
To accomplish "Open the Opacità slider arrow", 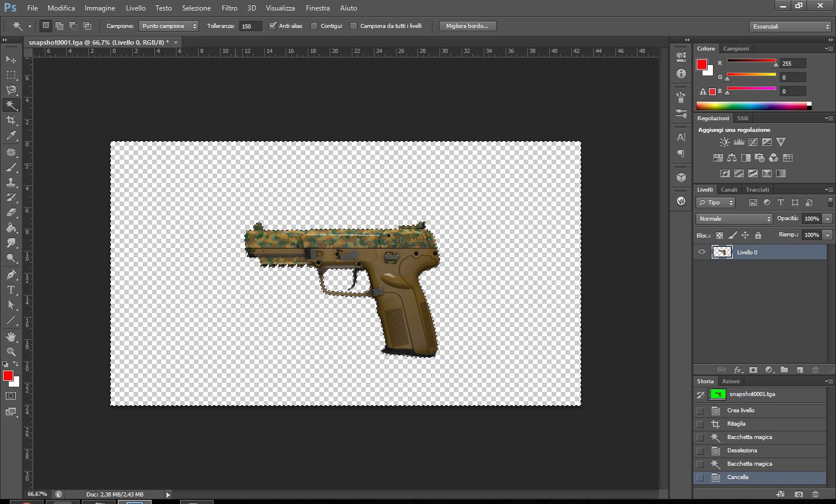I will coord(827,219).
